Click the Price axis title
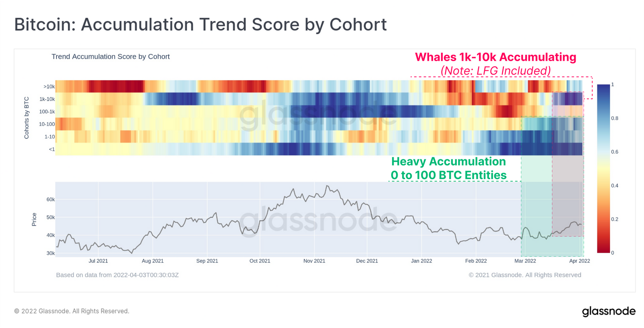 34,219
